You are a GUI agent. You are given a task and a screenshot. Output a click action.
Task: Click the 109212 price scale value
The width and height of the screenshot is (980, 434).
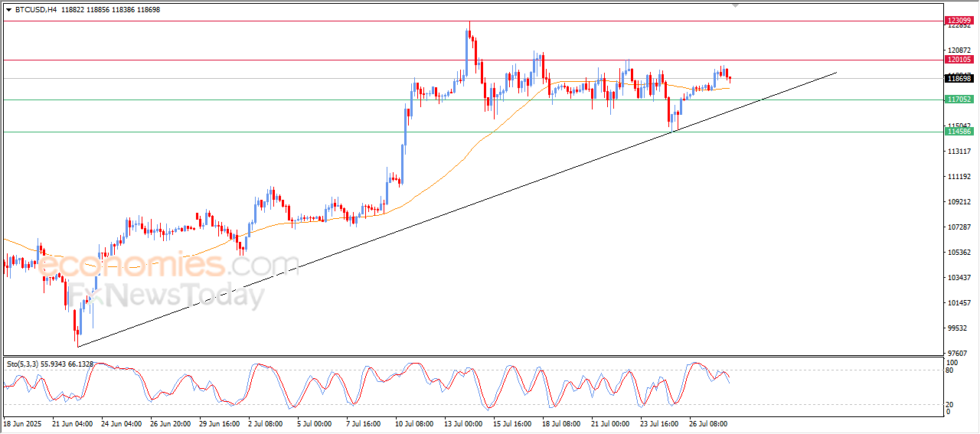(x=959, y=202)
